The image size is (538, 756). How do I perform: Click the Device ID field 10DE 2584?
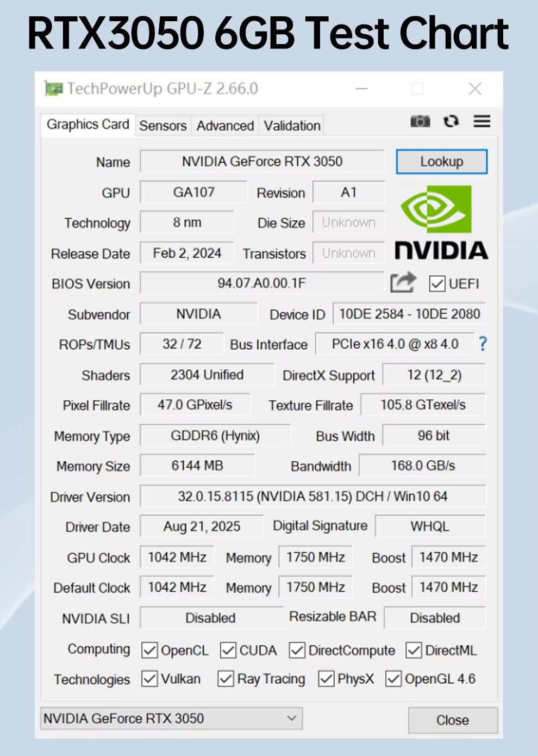pos(409,314)
